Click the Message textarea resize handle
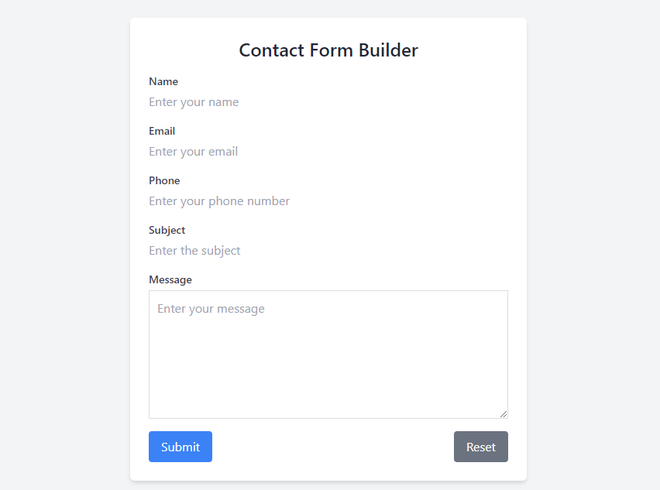Viewport: 660px width, 490px height. [503, 413]
